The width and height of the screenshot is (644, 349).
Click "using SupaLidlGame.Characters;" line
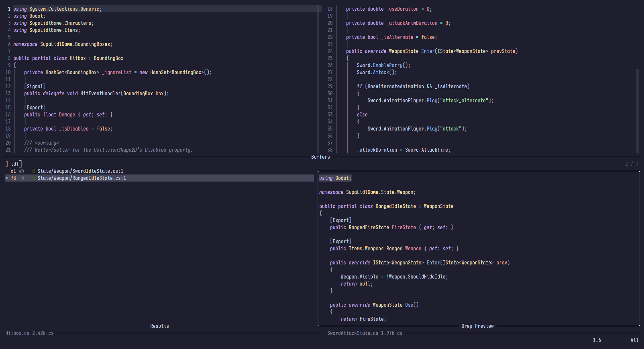pos(53,23)
